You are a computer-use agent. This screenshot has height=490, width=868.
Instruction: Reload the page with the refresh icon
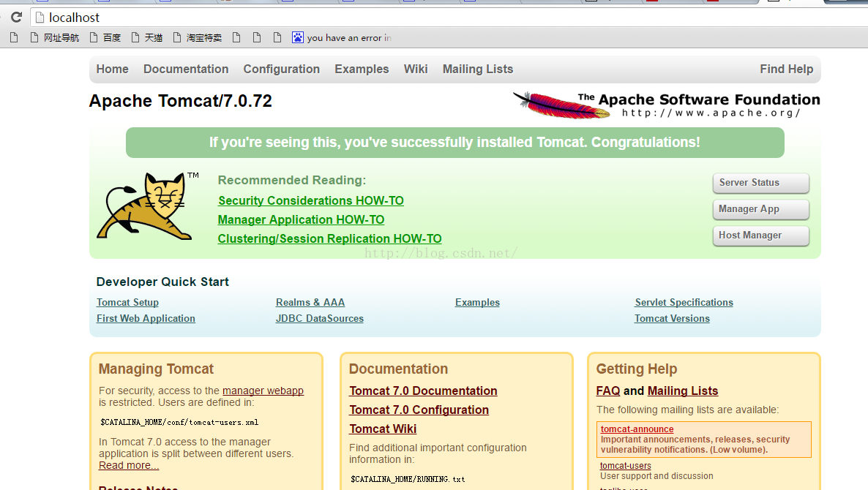[x=17, y=17]
